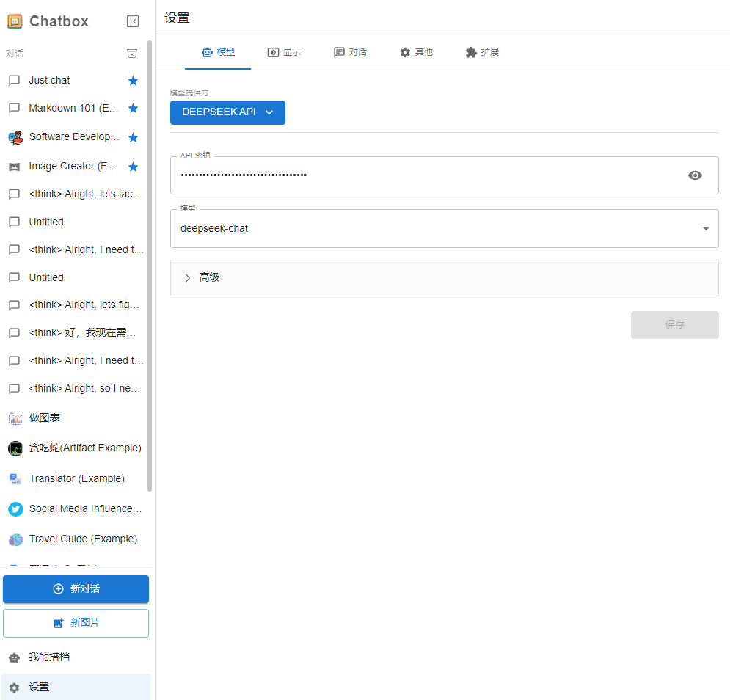
Task: Click the Translator (Example) icon
Action: pyautogui.click(x=15, y=479)
